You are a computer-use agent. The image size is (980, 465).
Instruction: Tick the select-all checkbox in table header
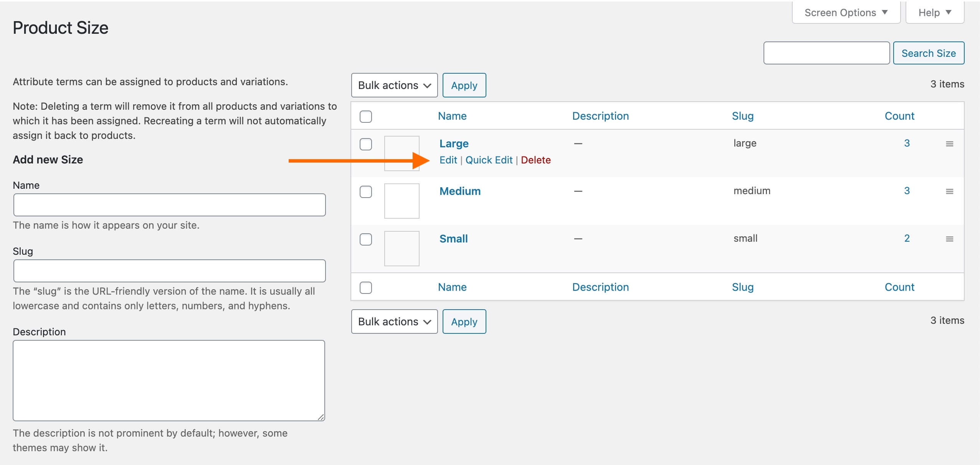365,116
